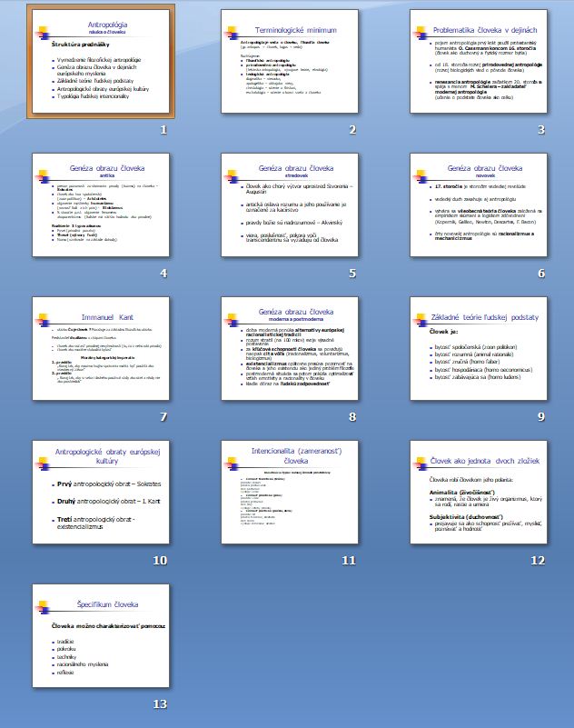Image resolution: width=574 pixels, height=728 pixels.
Task: Select slide 12 'Človek ako jednota dvoch zložiek'
Action: point(479,492)
